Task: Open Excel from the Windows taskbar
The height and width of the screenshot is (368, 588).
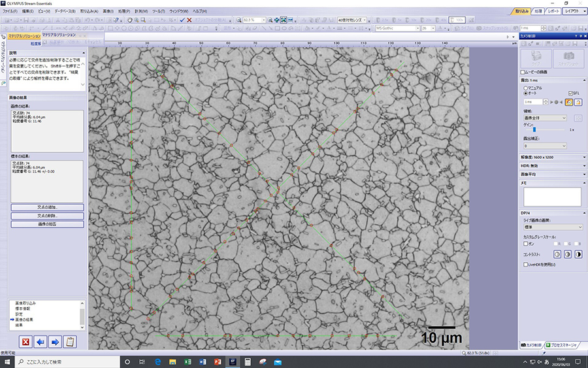Action: 188,362
